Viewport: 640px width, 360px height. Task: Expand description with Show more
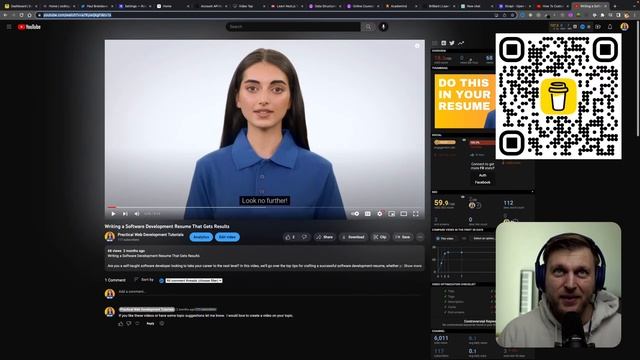coord(413,266)
